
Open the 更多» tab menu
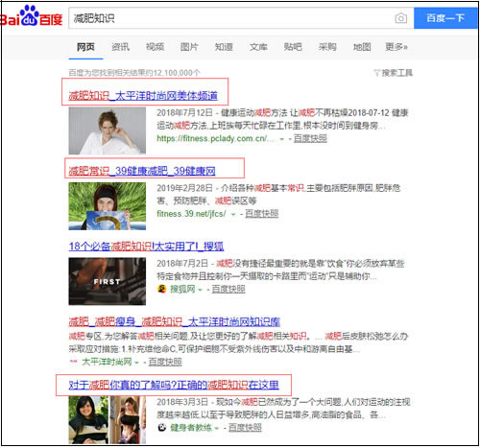pos(396,47)
